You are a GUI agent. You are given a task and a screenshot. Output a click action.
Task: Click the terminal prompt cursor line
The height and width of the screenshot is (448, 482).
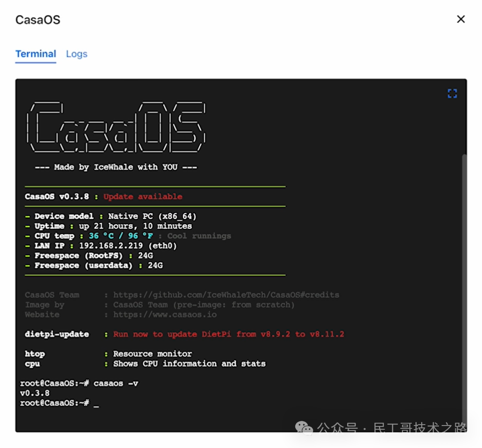click(59, 403)
